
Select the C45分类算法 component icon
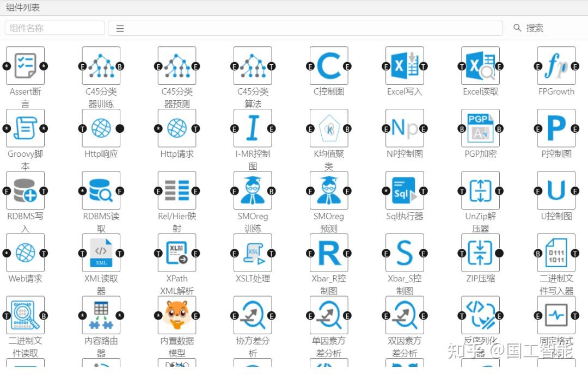(x=253, y=66)
